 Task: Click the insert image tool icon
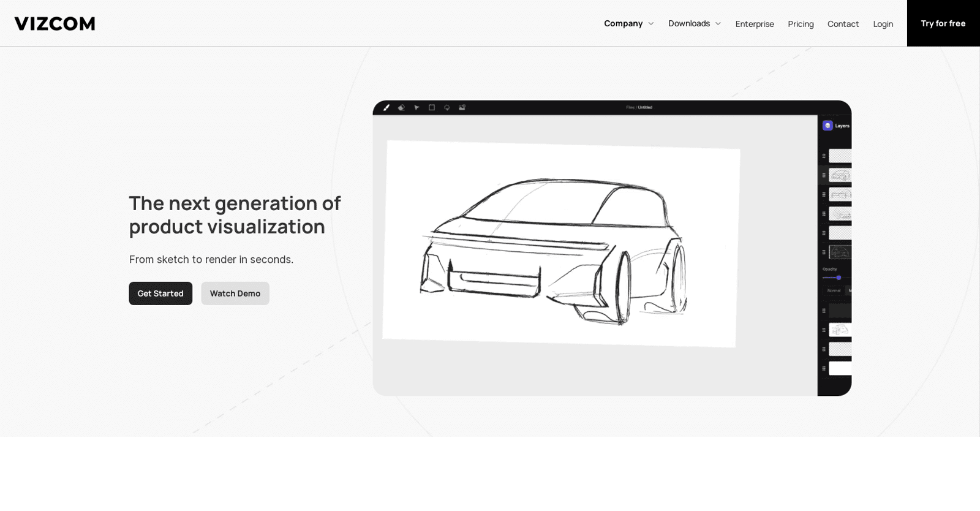[462, 108]
